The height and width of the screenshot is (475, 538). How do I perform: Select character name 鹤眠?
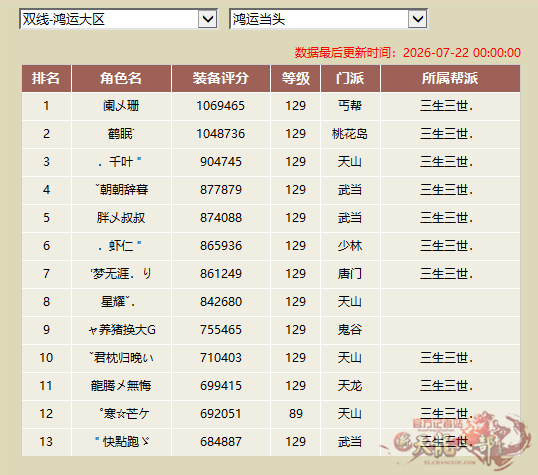(x=121, y=134)
